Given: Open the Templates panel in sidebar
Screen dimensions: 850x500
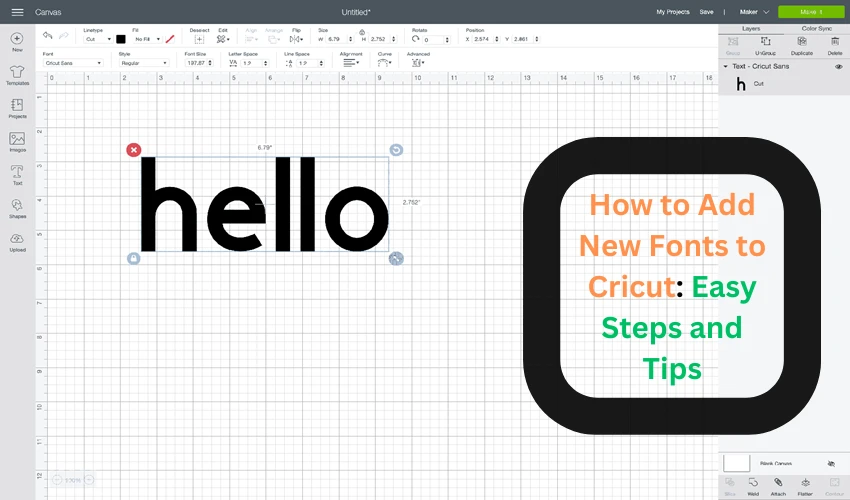Looking at the screenshot, I should [17, 75].
